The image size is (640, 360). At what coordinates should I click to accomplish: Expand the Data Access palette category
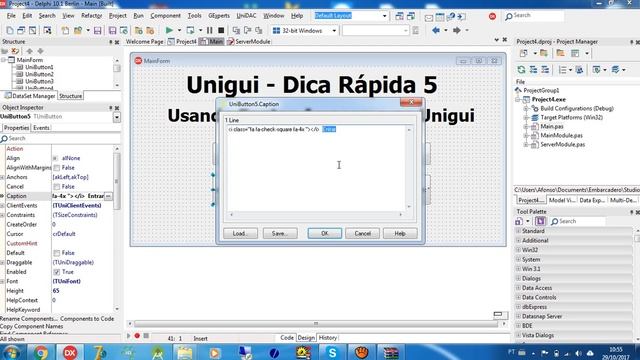pos(518,288)
